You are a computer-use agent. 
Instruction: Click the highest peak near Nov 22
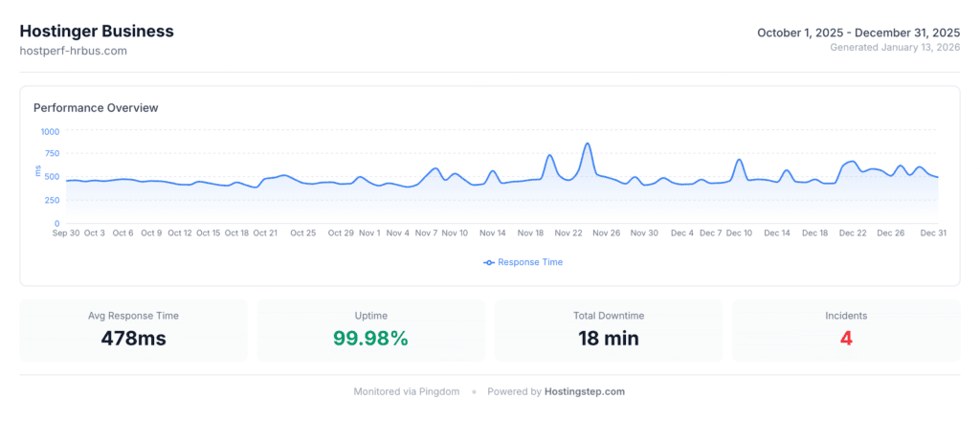(x=587, y=144)
